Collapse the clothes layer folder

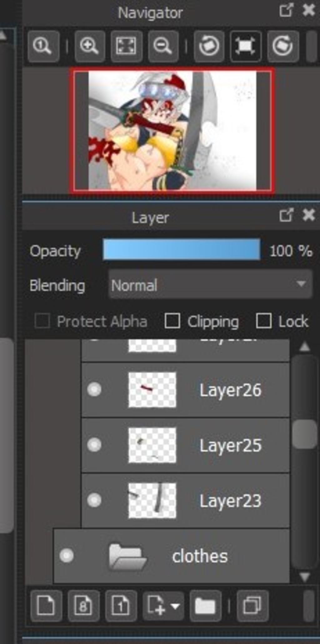coord(127,556)
